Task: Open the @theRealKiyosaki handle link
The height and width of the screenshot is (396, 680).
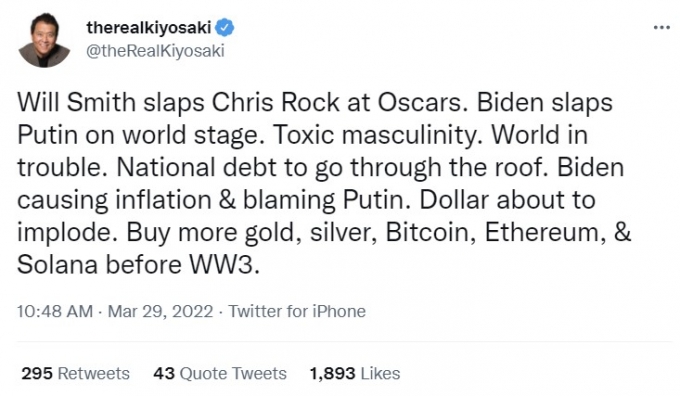Action: coord(155,51)
